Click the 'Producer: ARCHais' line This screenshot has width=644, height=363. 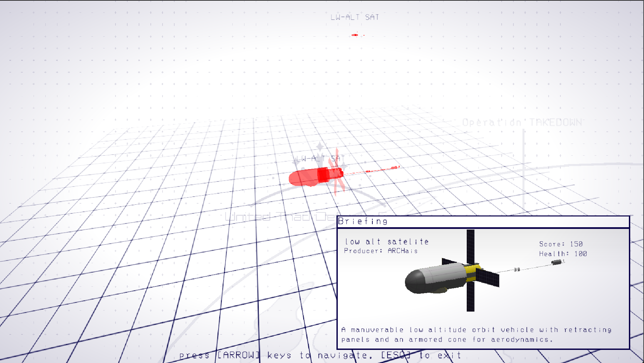click(x=381, y=251)
